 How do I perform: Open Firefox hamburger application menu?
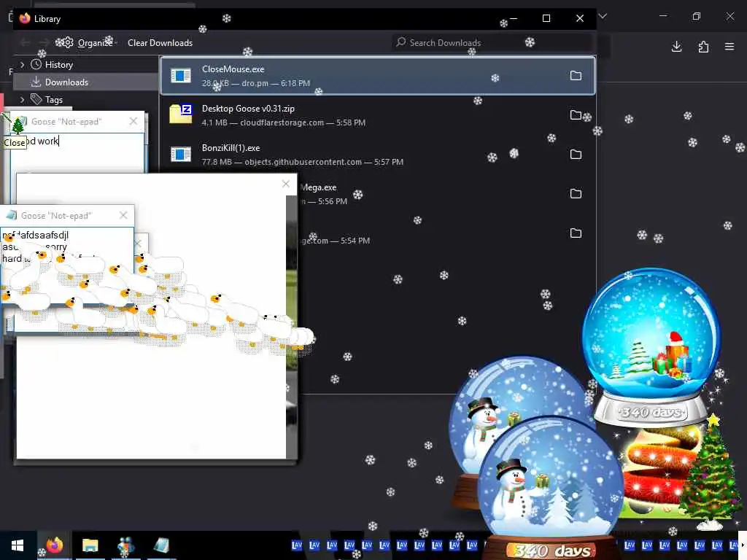729,46
